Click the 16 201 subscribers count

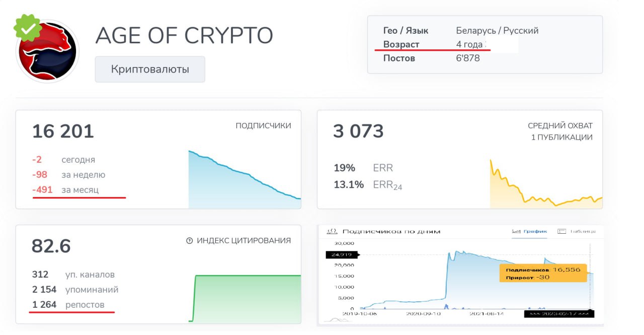coord(63,131)
